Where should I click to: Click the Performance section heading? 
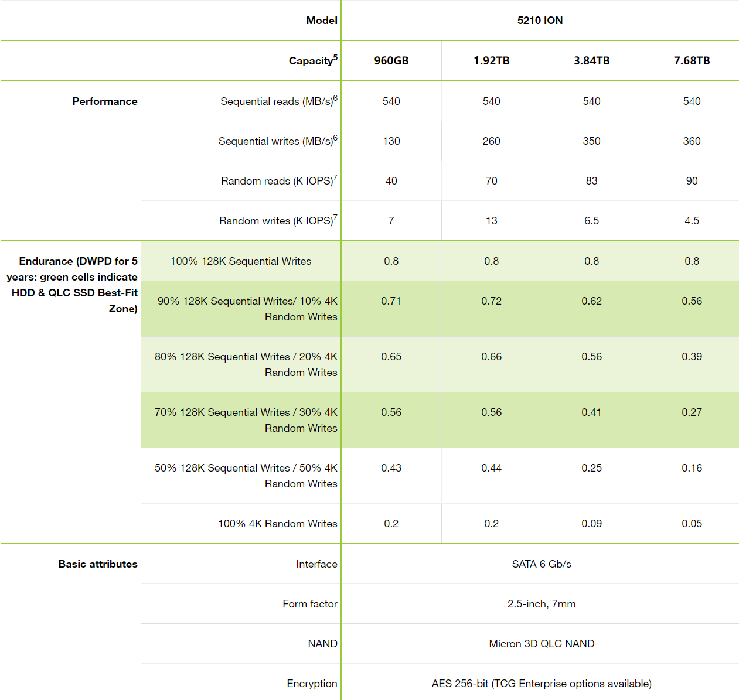(x=105, y=101)
